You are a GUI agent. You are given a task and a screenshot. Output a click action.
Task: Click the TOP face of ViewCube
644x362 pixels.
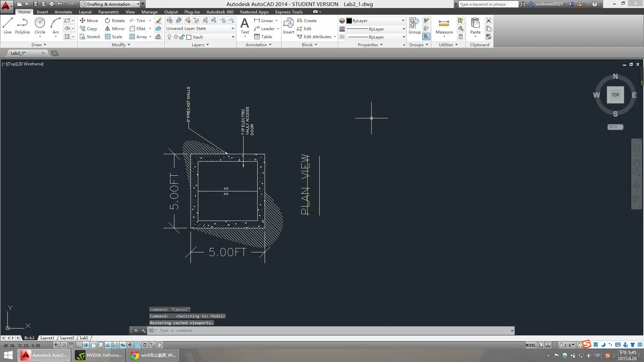click(615, 95)
